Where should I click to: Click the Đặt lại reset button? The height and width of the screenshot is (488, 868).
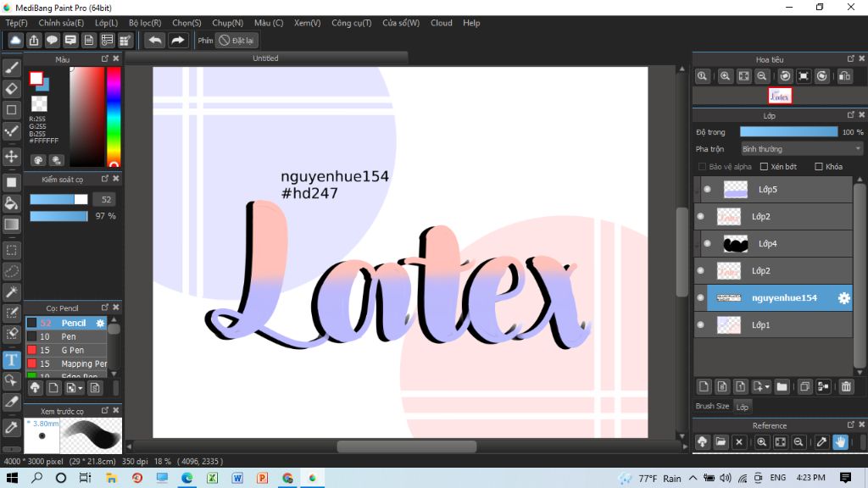tap(237, 41)
